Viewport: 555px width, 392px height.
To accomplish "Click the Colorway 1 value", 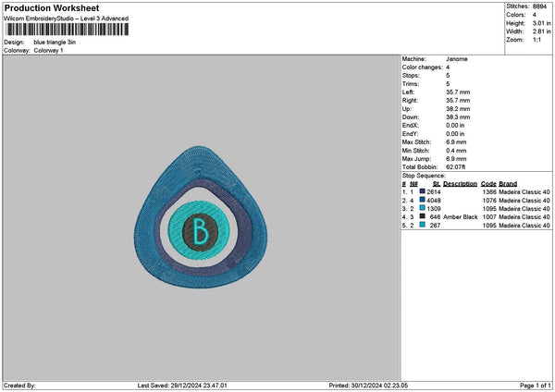I will pyautogui.click(x=48, y=50).
